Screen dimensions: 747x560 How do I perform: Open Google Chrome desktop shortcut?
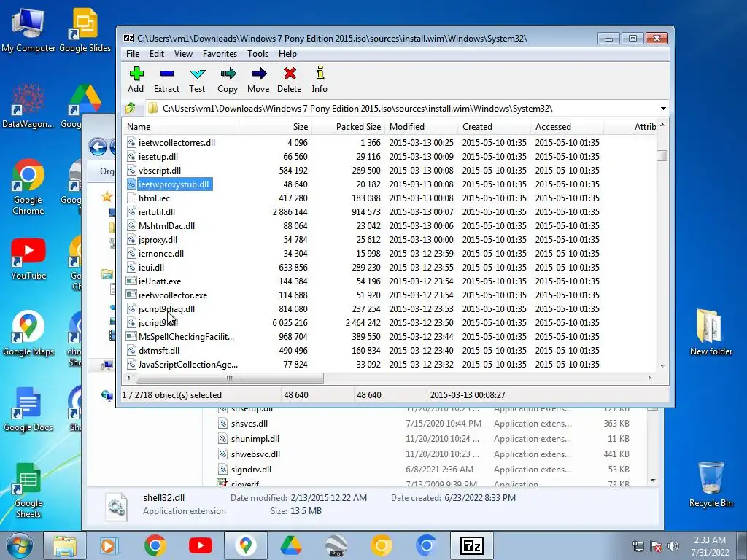28,187
